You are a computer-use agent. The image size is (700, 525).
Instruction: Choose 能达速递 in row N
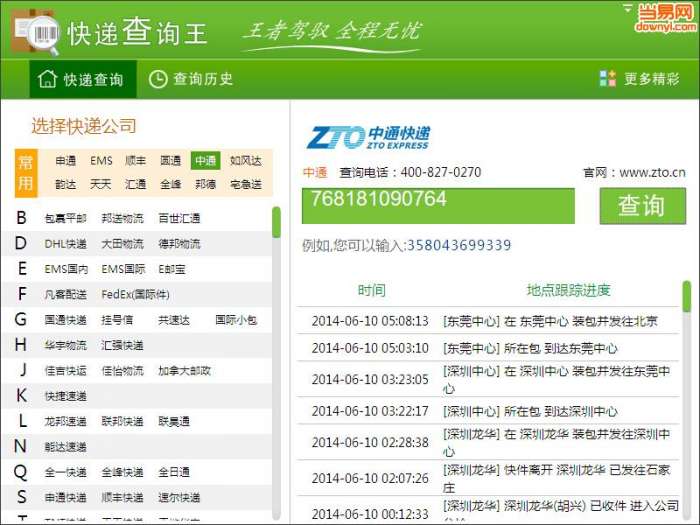tap(66, 447)
